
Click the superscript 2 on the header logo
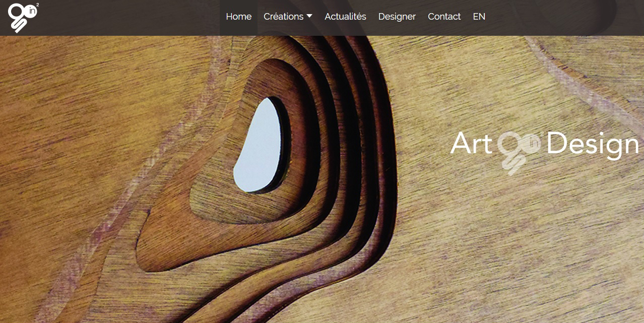coord(37,5)
